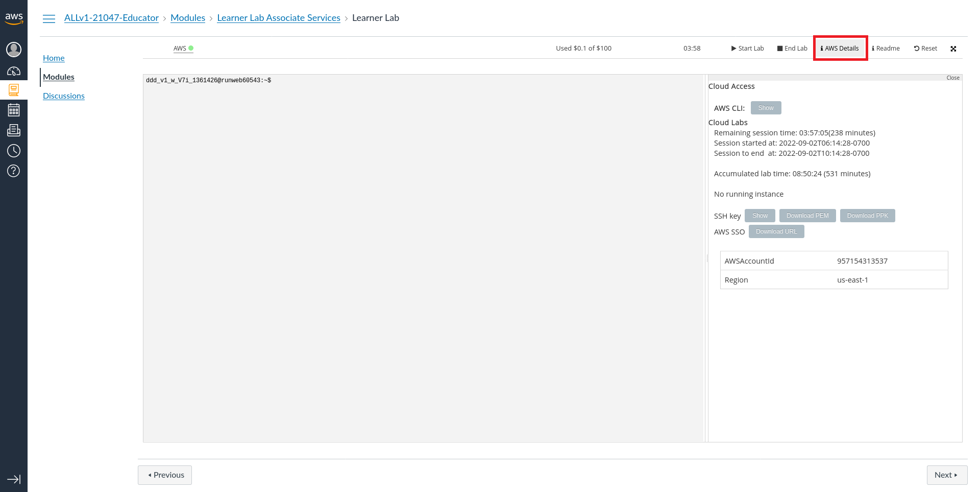The height and width of the screenshot is (492, 980).
Task: Open the History clock icon
Action: (x=14, y=151)
